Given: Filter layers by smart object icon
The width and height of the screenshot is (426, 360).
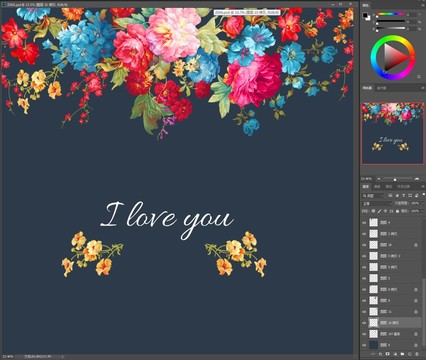Looking at the screenshot, I should point(416,195).
